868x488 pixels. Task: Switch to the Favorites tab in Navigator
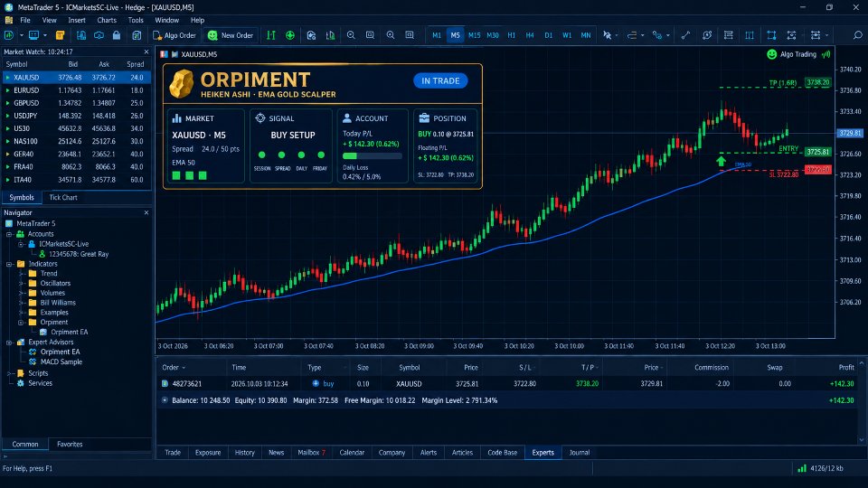click(x=70, y=445)
